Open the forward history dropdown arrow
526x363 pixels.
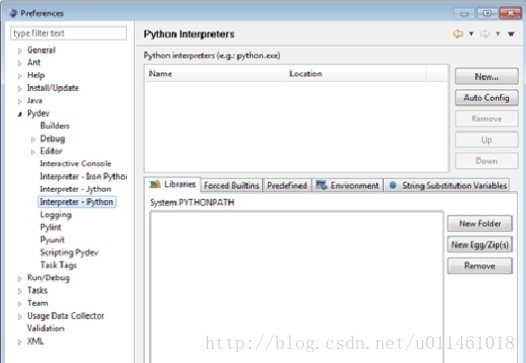click(x=498, y=34)
